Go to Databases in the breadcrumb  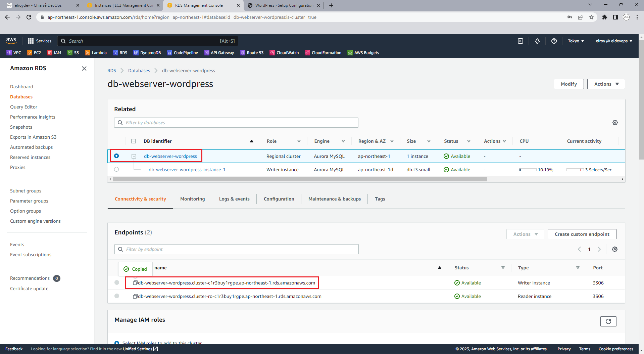click(139, 71)
